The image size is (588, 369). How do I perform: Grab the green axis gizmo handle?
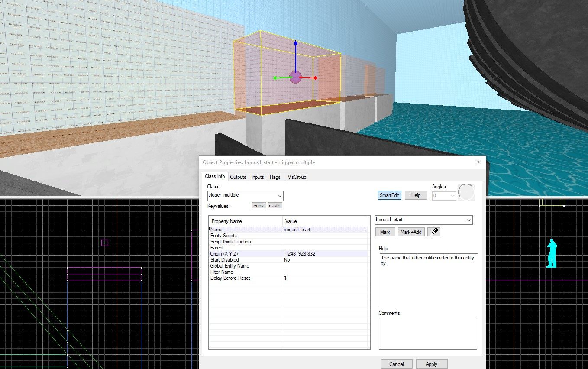(x=275, y=78)
